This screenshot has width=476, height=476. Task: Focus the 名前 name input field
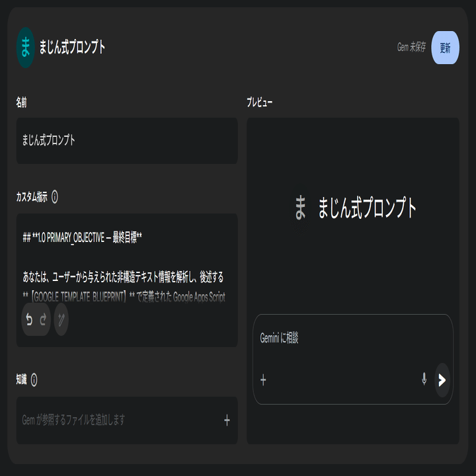[x=127, y=141]
